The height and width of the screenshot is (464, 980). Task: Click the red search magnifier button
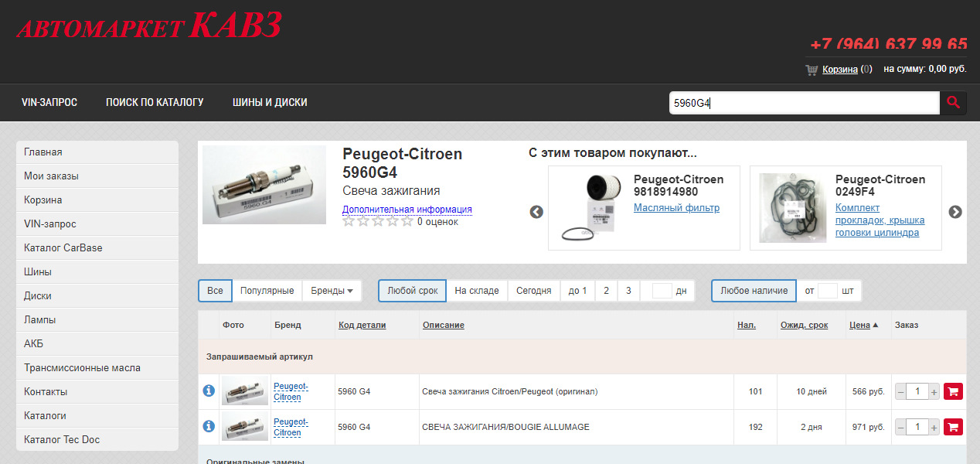point(953,103)
